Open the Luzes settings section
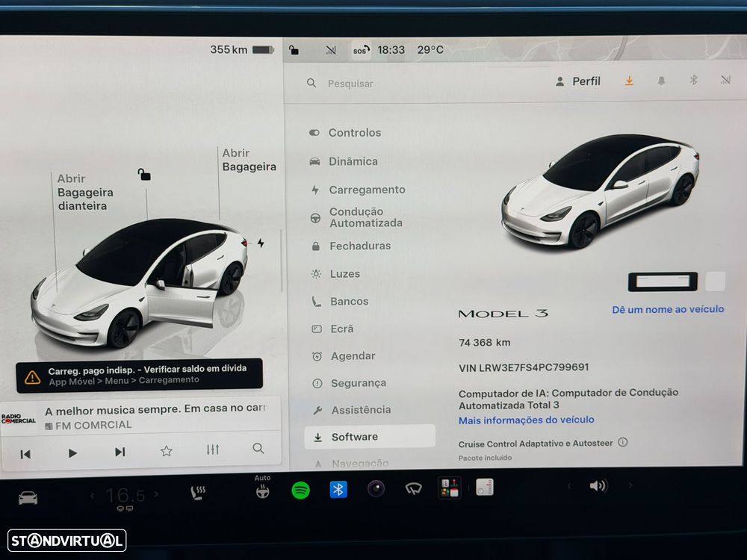 coord(336,274)
